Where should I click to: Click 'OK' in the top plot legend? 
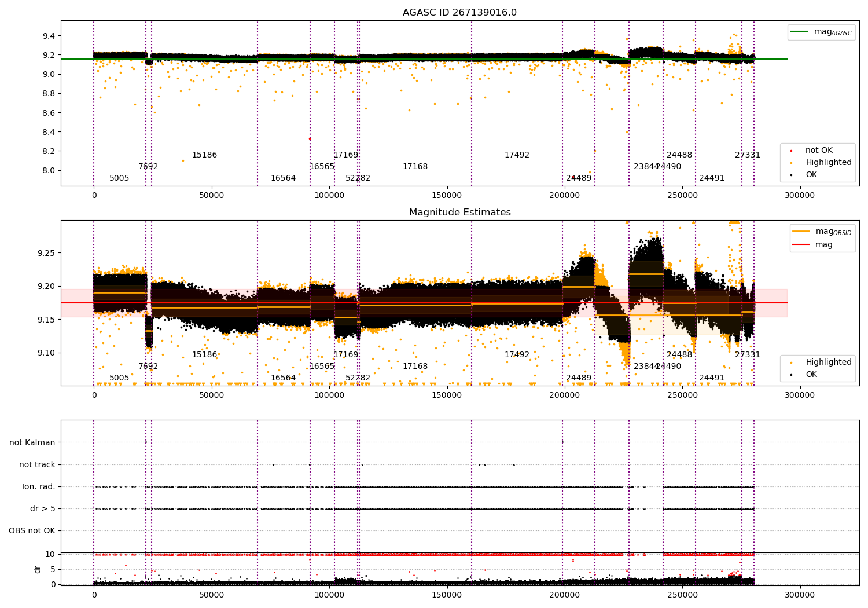pyautogui.click(x=804, y=174)
